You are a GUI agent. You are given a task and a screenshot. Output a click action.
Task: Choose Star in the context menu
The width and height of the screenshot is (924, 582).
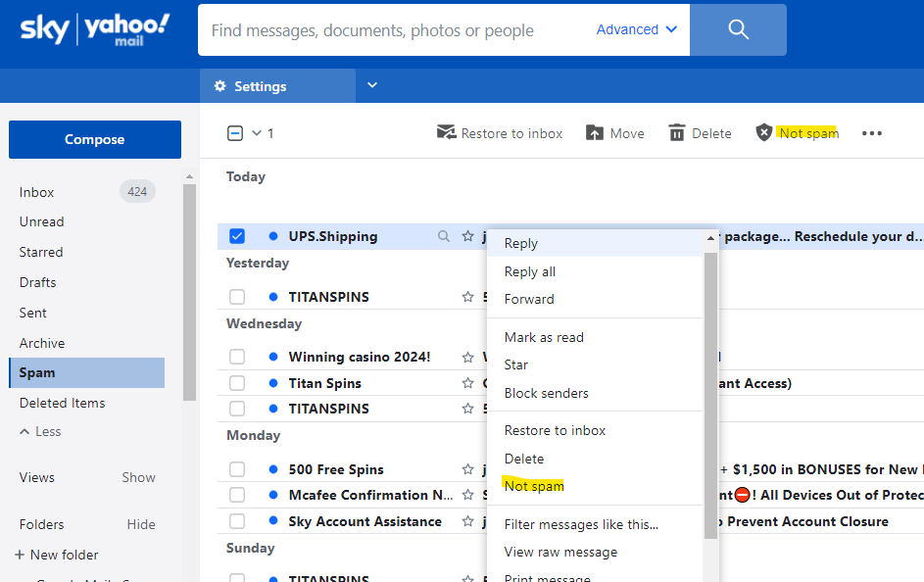click(595, 364)
